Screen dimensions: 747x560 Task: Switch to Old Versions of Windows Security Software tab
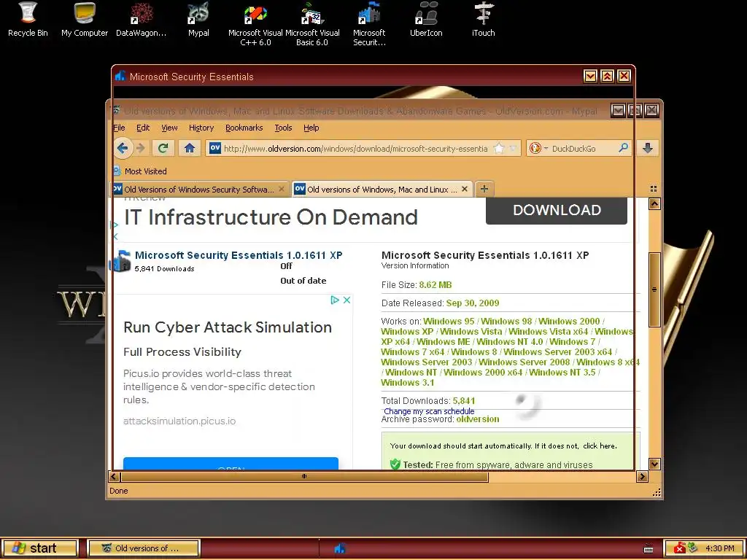click(199, 189)
